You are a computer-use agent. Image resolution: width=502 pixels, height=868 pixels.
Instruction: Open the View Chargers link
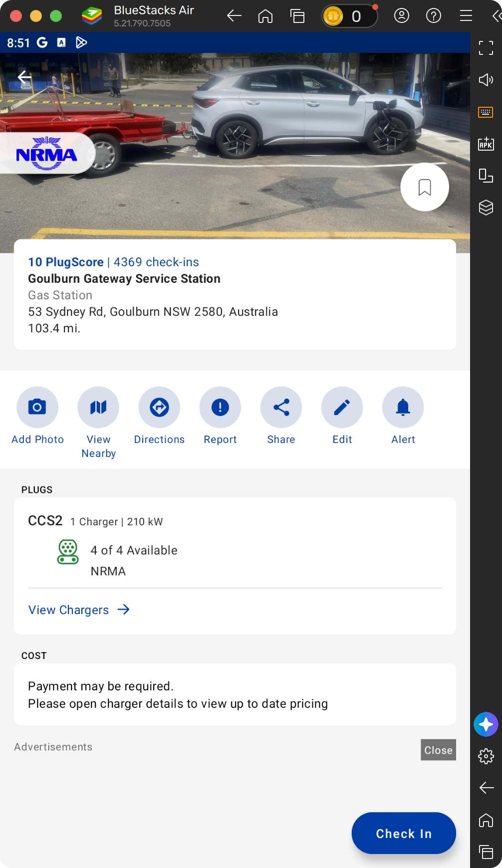point(79,610)
